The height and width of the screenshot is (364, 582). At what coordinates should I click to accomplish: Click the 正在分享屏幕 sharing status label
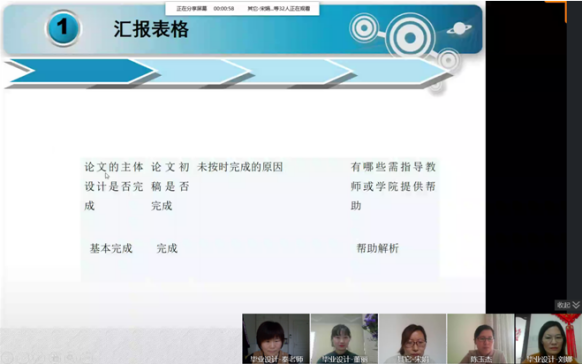click(x=192, y=8)
